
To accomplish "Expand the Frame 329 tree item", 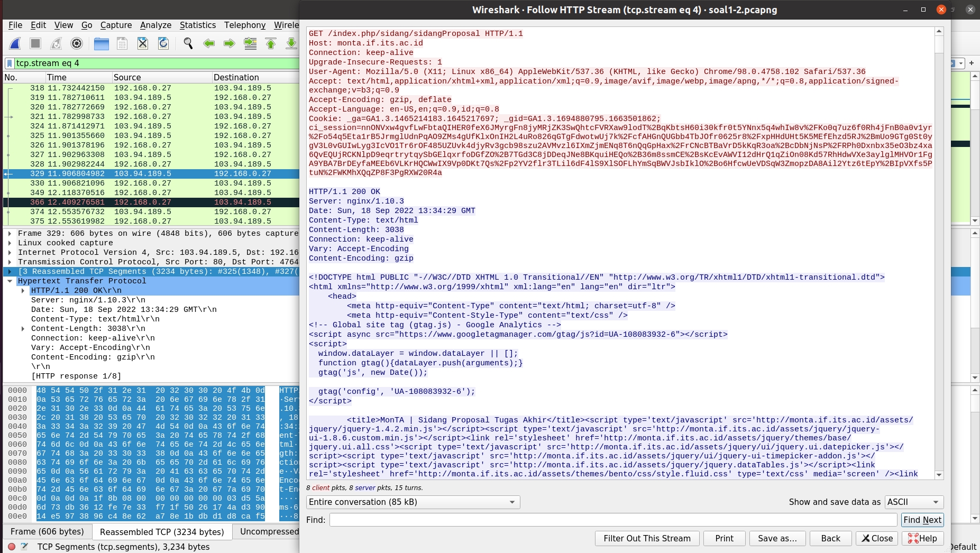I will coord(10,233).
